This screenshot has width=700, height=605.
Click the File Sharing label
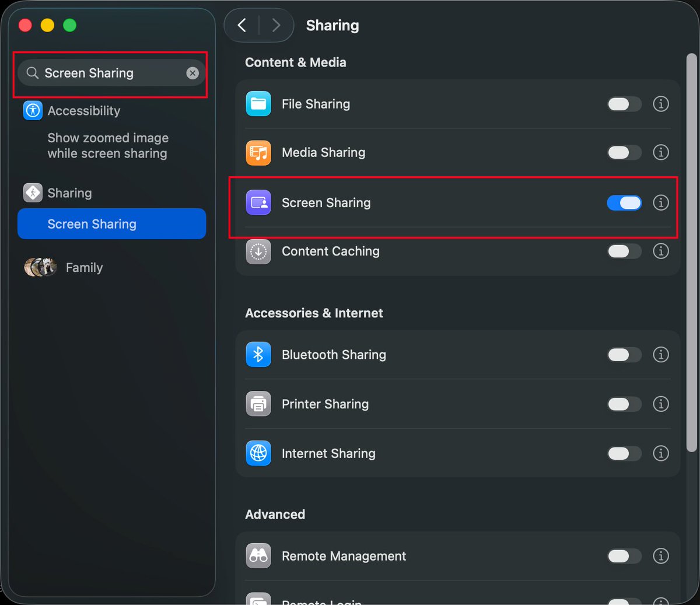(x=316, y=104)
